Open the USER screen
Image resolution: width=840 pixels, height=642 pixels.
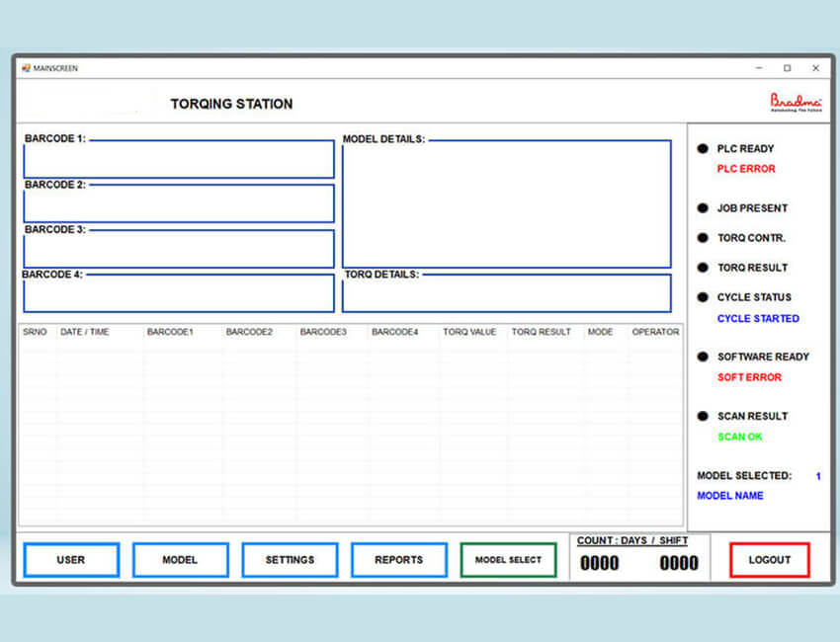pyautogui.click(x=70, y=560)
